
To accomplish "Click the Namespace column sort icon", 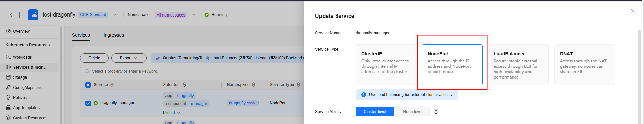I will (x=253, y=85).
